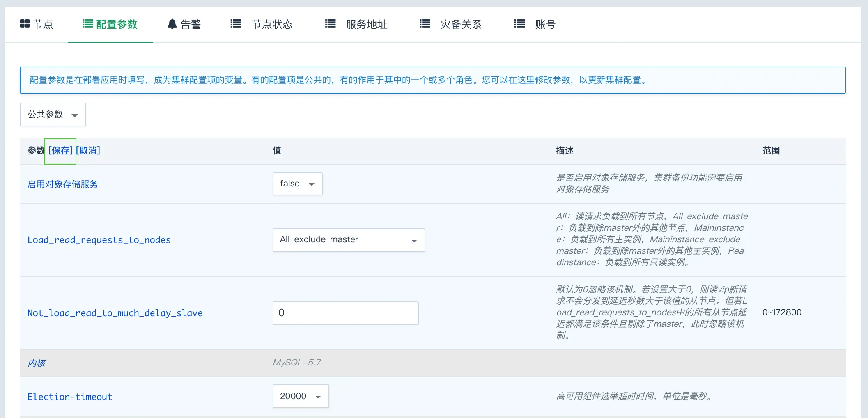This screenshot has height=418, width=868.
Task: Click the bell icon beside 告警
Action: 172,24
